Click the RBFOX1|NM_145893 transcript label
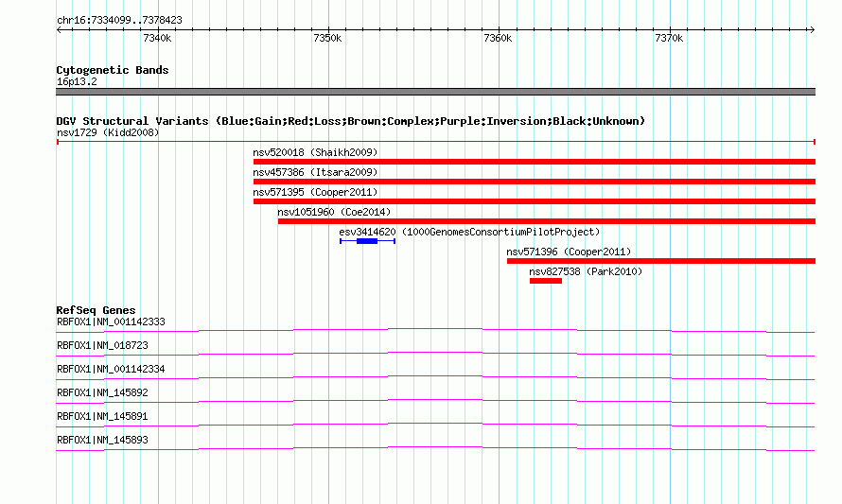Image resolution: width=842 pixels, height=504 pixels. click(x=102, y=440)
